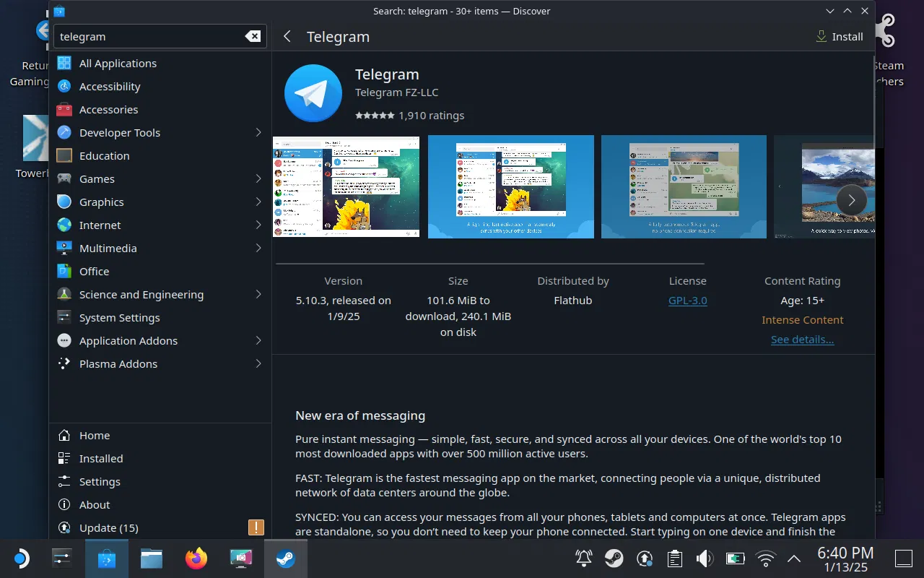Open the Wi-Fi network tray icon
The width and height of the screenshot is (924, 578).
tap(765, 558)
